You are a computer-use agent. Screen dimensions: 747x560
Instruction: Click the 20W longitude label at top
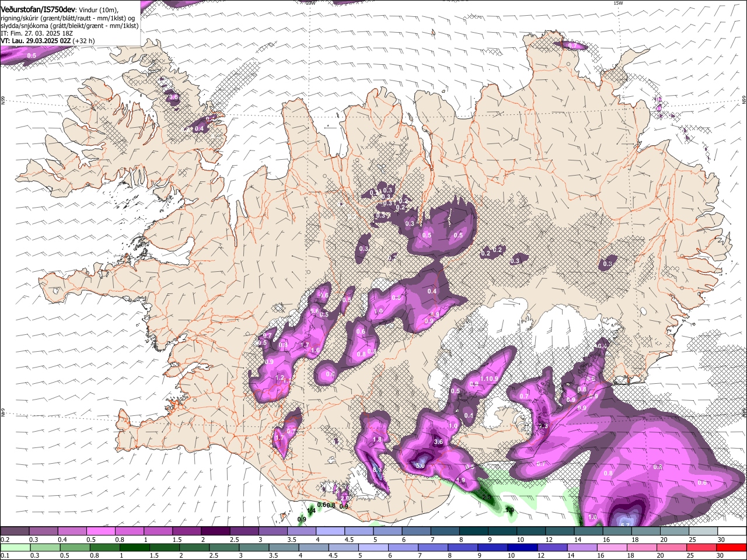point(310,3)
